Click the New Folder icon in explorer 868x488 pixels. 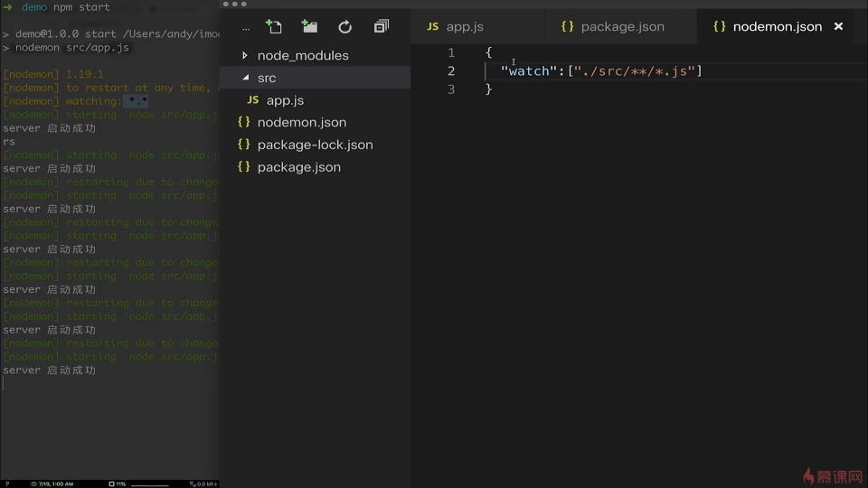(x=309, y=27)
